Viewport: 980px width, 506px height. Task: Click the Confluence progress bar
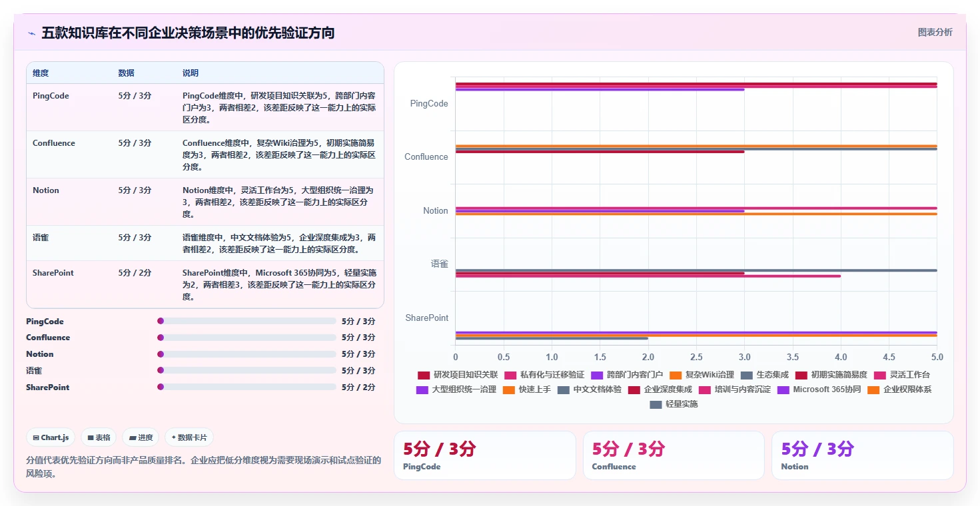[246, 338]
